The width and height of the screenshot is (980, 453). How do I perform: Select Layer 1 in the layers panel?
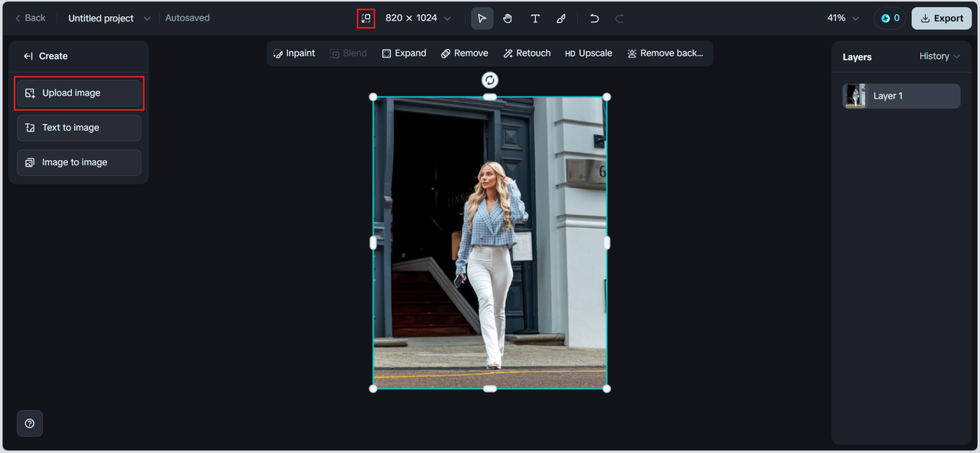902,96
